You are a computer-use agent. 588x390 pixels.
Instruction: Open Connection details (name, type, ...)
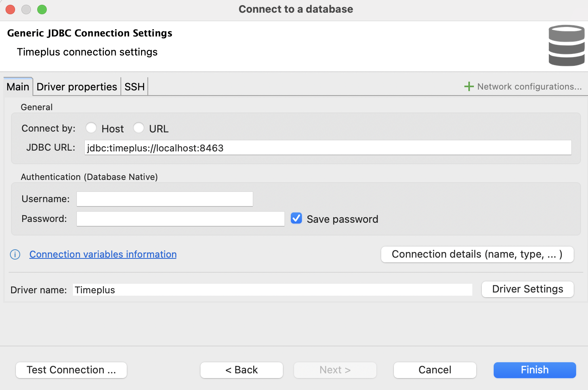tap(477, 254)
